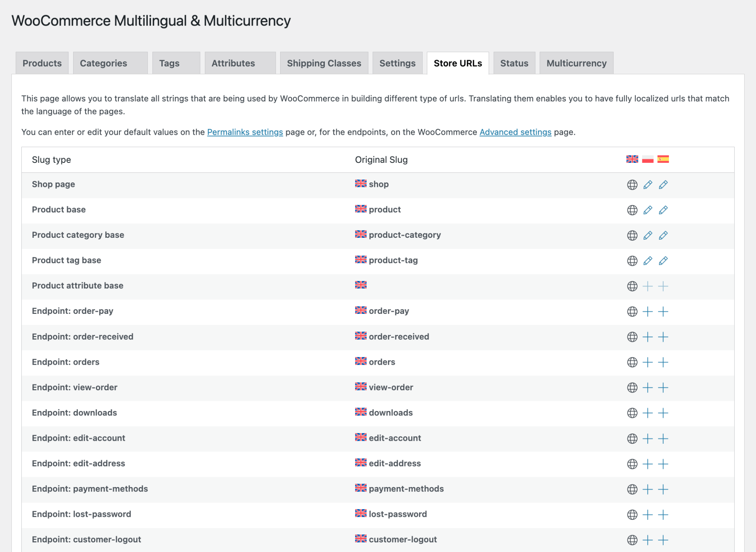The width and height of the screenshot is (756, 552).
Task: Add a Spanish translation for payment-methods endpoint
Action: 663,489
